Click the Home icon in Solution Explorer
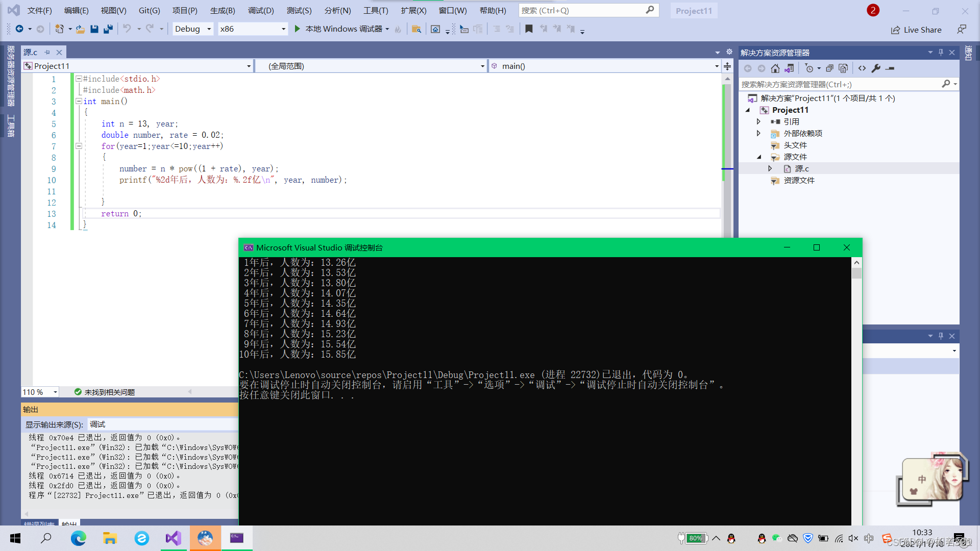 [775, 68]
